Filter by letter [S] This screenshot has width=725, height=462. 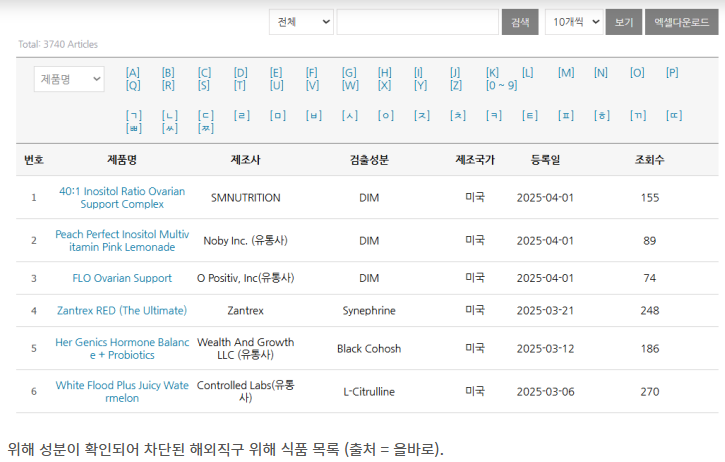204,86
